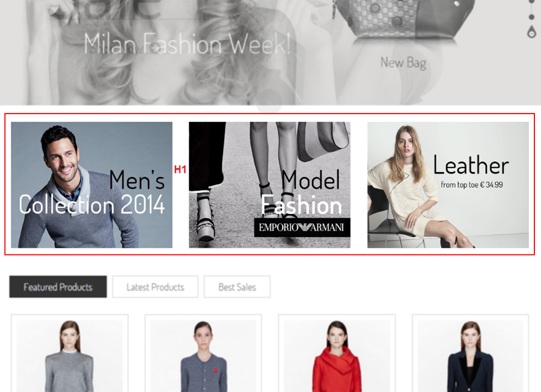Switch to the Best Sales tab
This screenshot has height=392, width=541.
pos(237,287)
